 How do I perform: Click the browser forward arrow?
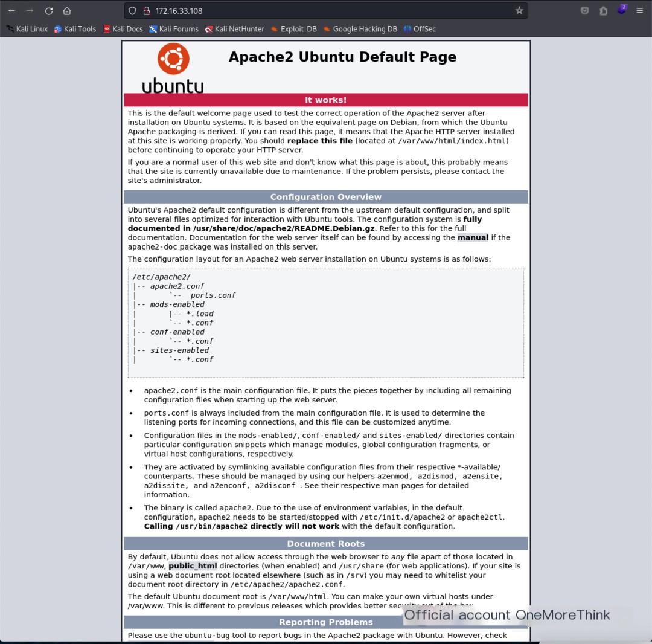pos(30,11)
